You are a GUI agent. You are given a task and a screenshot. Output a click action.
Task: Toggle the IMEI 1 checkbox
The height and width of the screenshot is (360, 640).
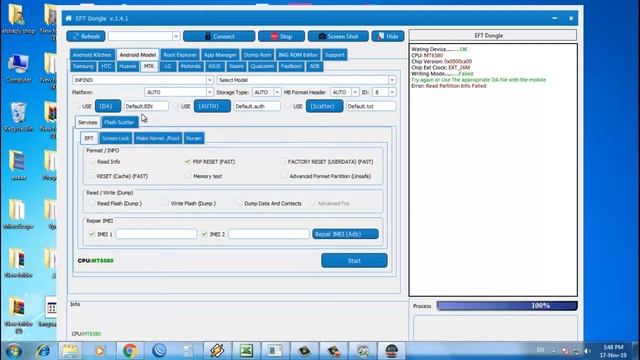pos(92,234)
